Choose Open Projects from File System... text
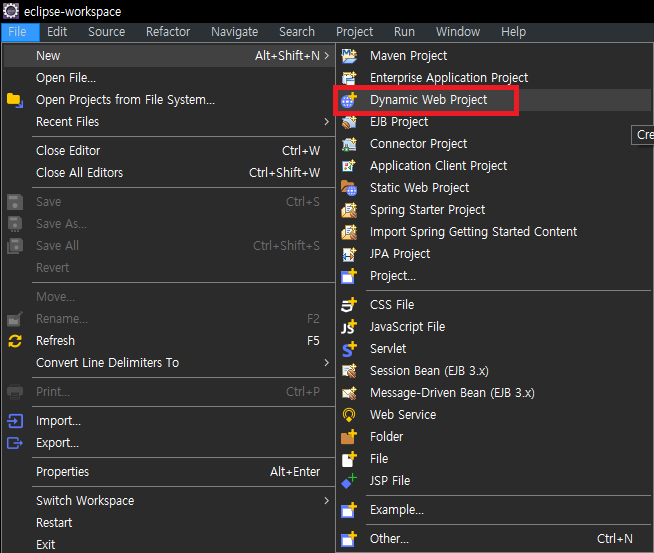 pyautogui.click(x=125, y=100)
